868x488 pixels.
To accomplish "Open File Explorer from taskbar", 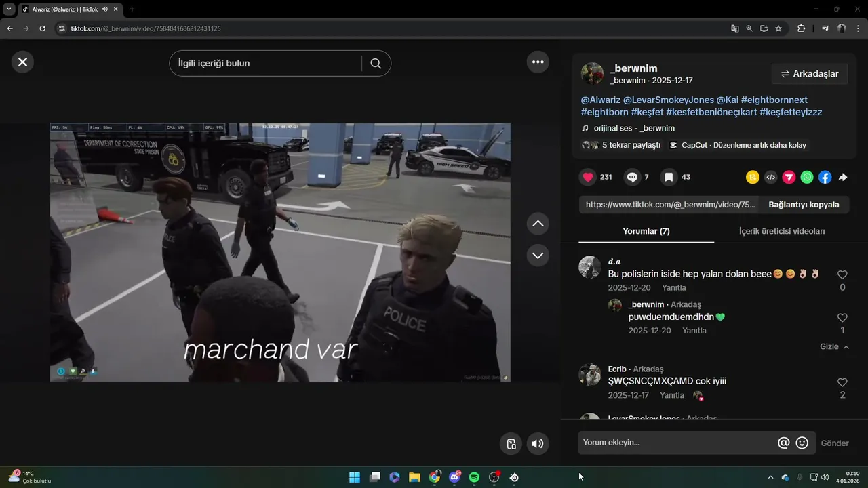I will [414, 477].
